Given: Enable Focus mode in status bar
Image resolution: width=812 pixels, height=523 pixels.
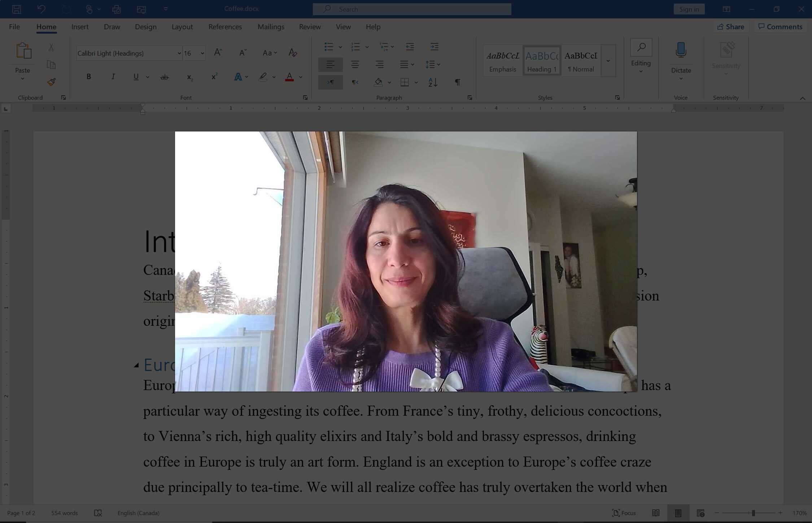Looking at the screenshot, I should click(624, 513).
